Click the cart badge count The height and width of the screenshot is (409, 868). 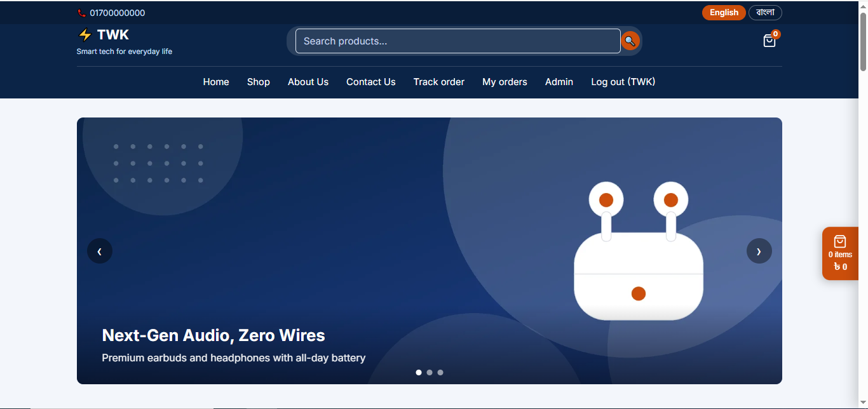776,34
